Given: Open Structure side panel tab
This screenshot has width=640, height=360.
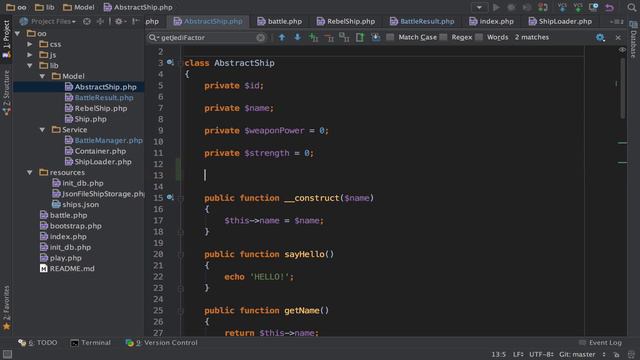Looking at the screenshot, I should coord(6,93).
